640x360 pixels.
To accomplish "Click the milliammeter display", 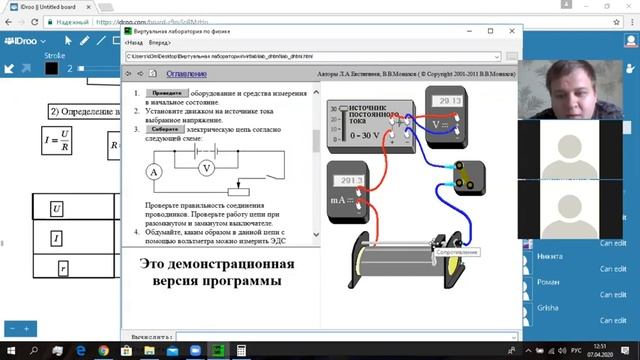I will (x=349, y=180).
